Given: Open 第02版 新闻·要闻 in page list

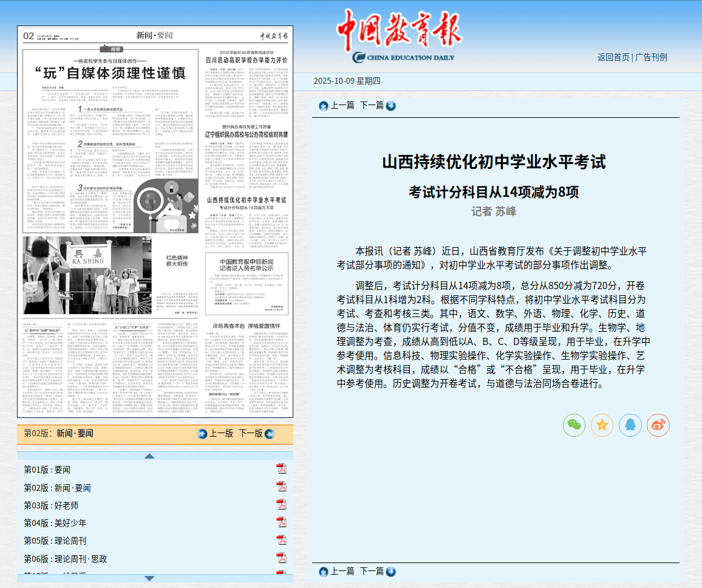Looking at the screenshot, I should point(58,487).
